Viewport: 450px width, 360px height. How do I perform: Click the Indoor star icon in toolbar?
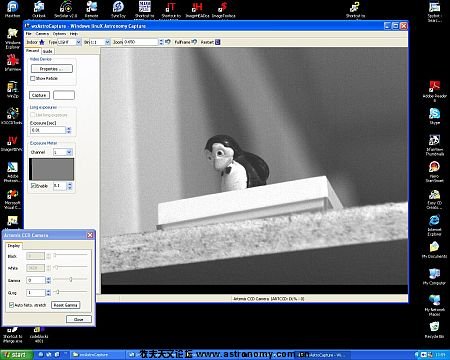[42, 42]
